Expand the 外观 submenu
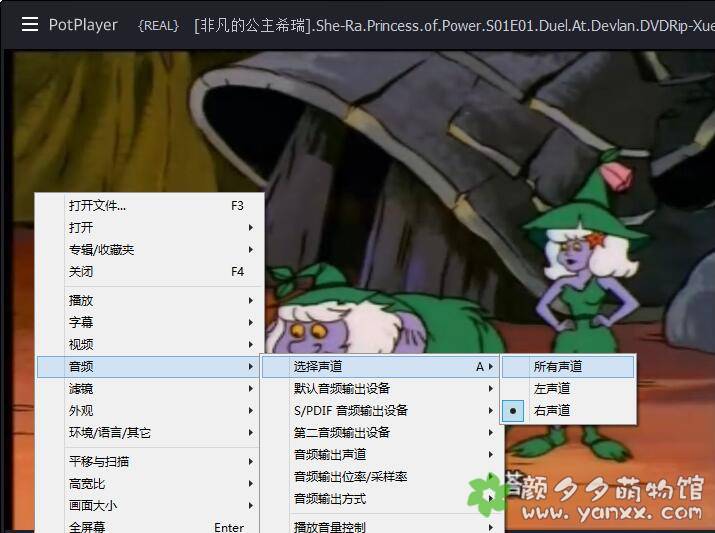 (x=148, y=410)
